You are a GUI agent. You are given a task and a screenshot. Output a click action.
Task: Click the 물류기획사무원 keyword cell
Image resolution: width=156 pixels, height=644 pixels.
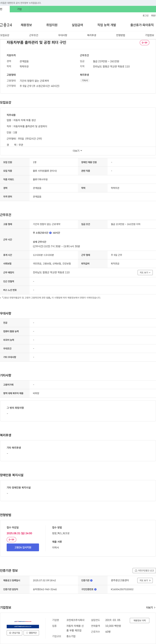tap(40, 179)
